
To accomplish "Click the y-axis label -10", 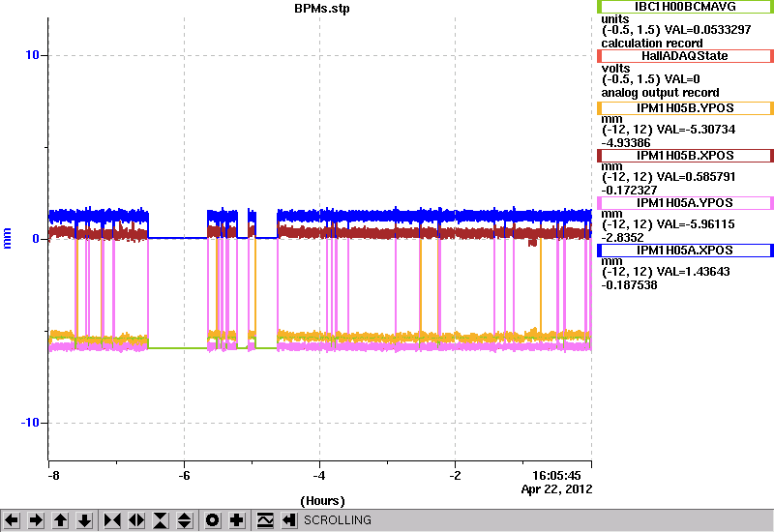I will point(30,423).
